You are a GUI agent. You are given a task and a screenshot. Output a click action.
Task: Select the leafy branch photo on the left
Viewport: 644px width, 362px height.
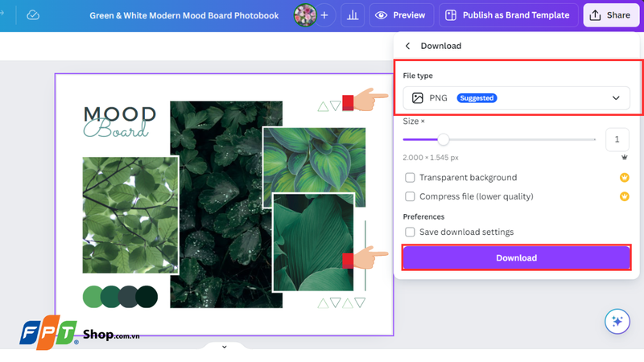click(x=130, y=215)
